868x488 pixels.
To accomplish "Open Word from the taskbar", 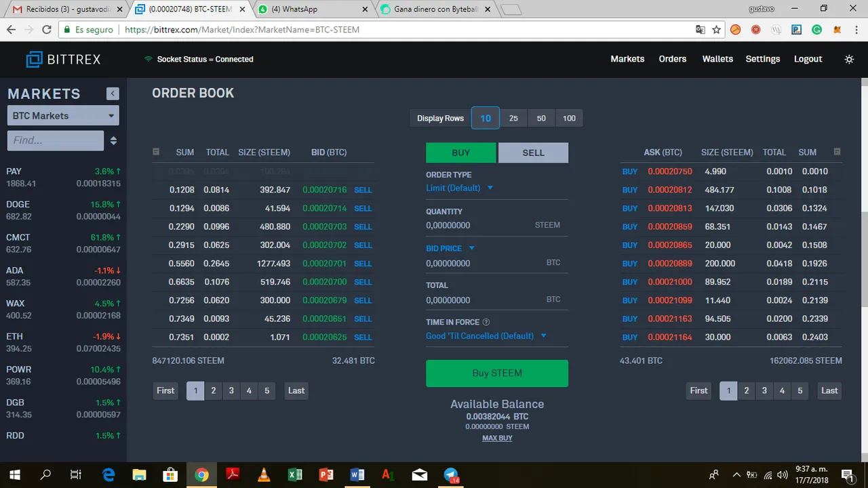I will pos(357,475).
